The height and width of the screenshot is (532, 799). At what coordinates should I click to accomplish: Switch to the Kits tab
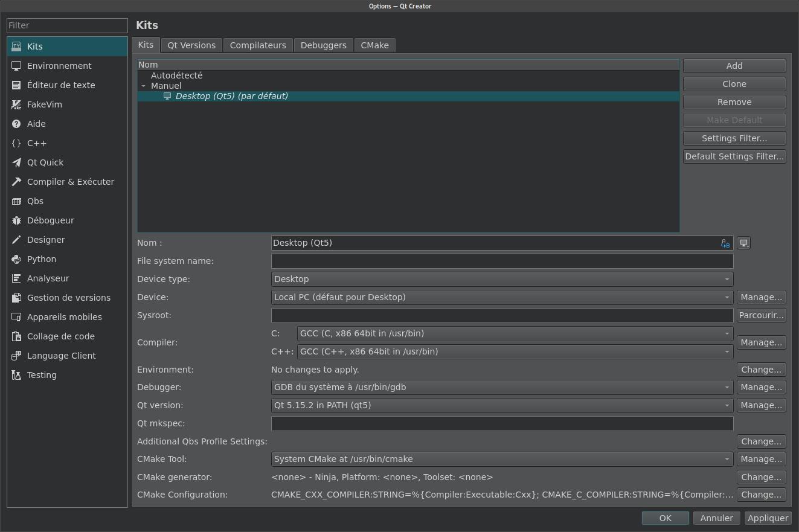146,45
